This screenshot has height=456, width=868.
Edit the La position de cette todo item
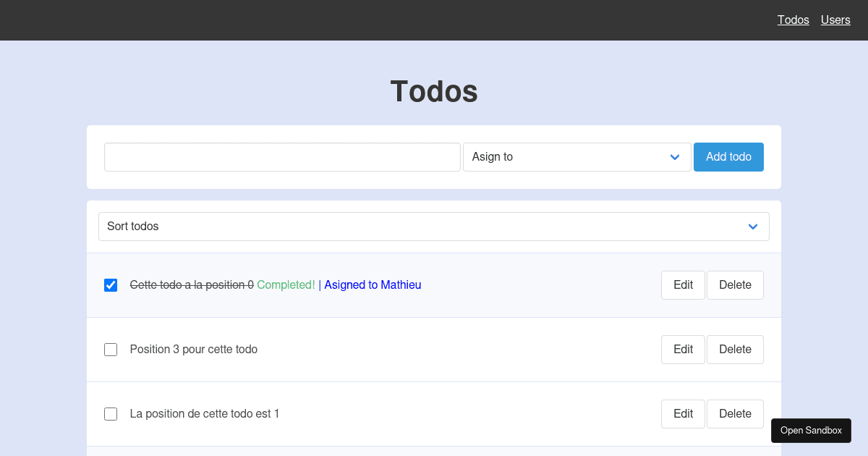point(683,414)
